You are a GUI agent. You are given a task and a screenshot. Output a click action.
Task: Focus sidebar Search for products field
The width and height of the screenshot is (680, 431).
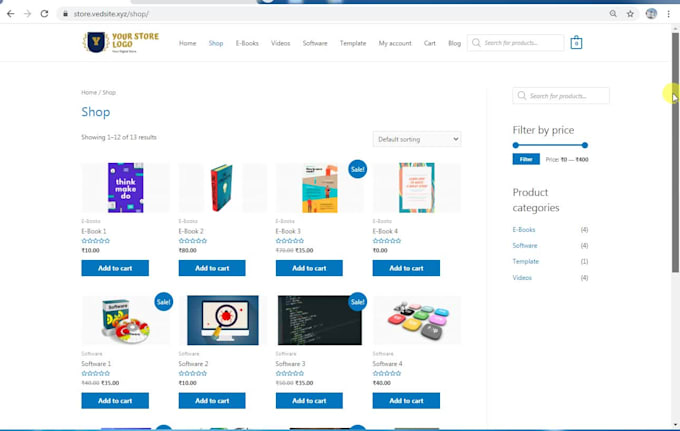[x=561, y=95]
